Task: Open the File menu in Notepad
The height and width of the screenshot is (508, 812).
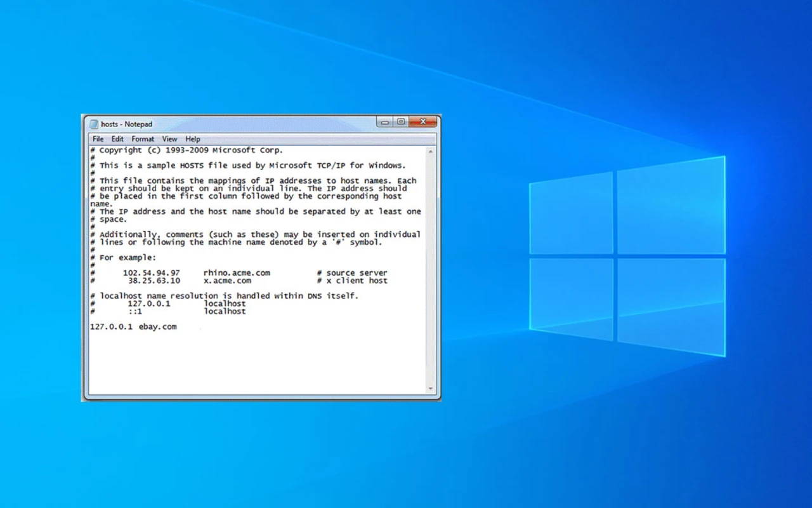Action: [98, 139]
